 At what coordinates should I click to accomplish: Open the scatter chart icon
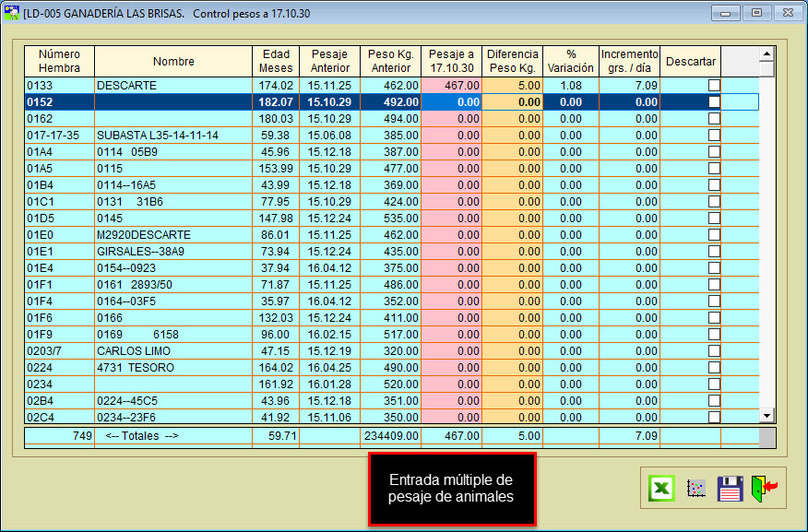(x=696, y=488)
